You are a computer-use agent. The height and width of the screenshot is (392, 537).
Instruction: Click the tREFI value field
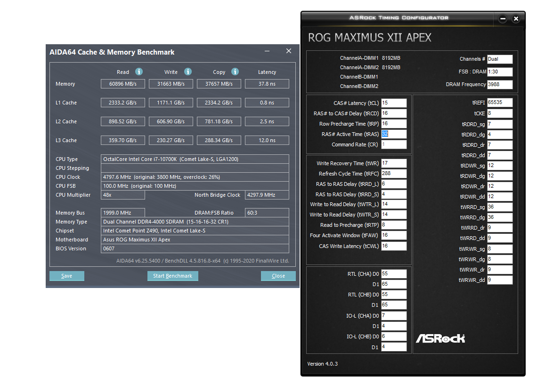pyautogui.click(x=500, y=103)
